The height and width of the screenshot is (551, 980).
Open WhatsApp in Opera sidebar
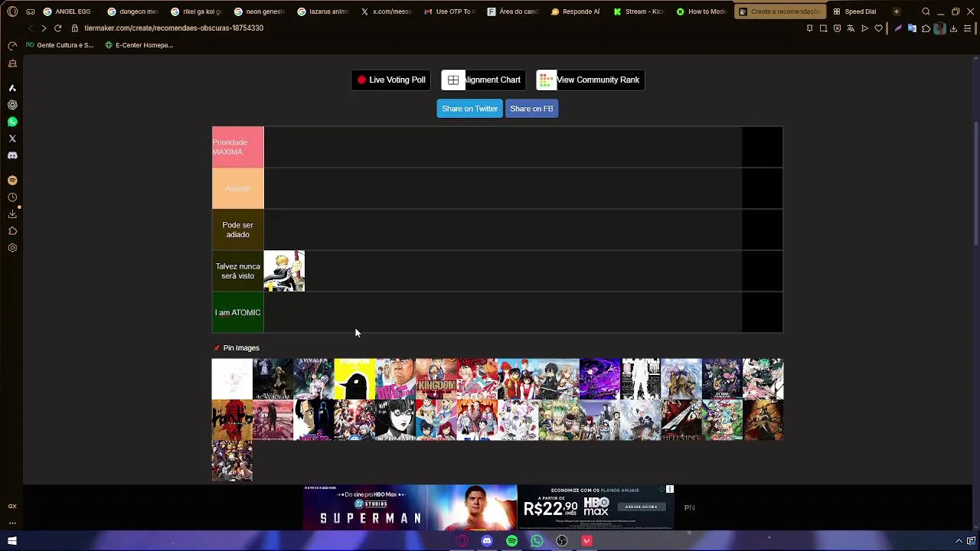click(x=12, y=122)
